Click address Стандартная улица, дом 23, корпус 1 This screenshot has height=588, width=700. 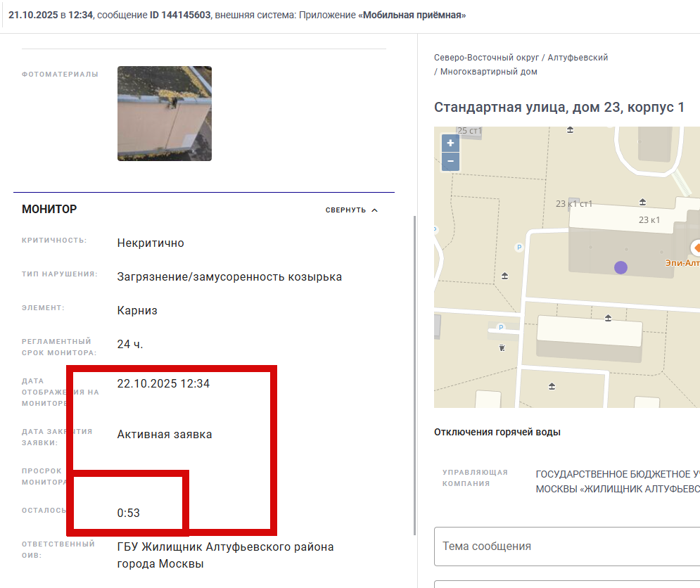click(559, 107)
